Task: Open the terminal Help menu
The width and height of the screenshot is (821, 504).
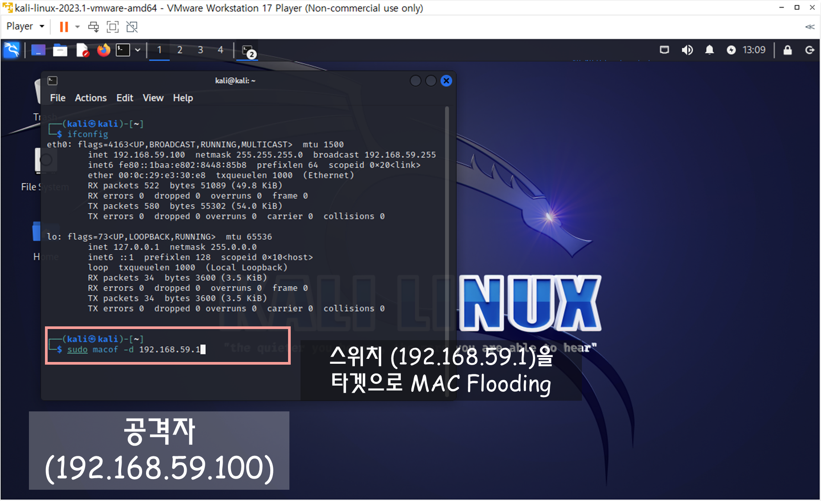Action: pyautogui.click(x=183, y=98)
